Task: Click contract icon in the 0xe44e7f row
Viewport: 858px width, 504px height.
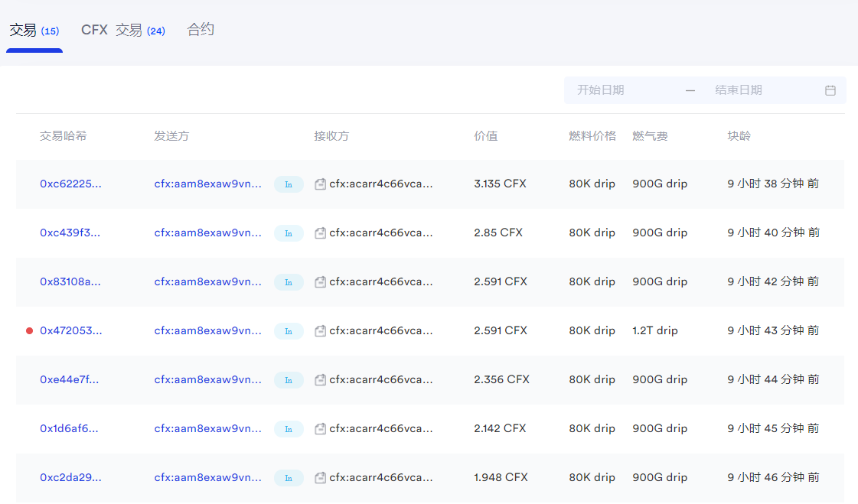Action: click(x=321, y=380)
